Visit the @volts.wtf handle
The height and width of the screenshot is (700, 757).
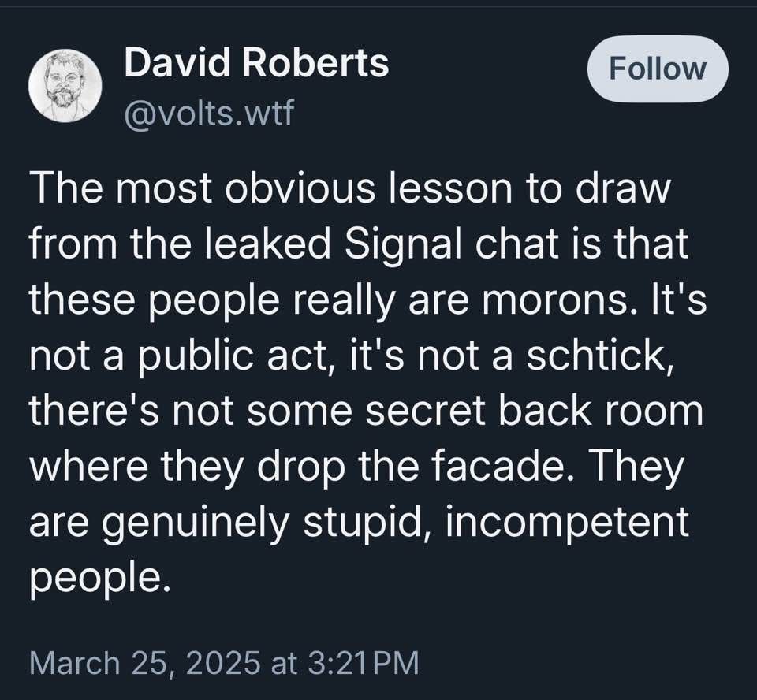[x=209, y=113]
